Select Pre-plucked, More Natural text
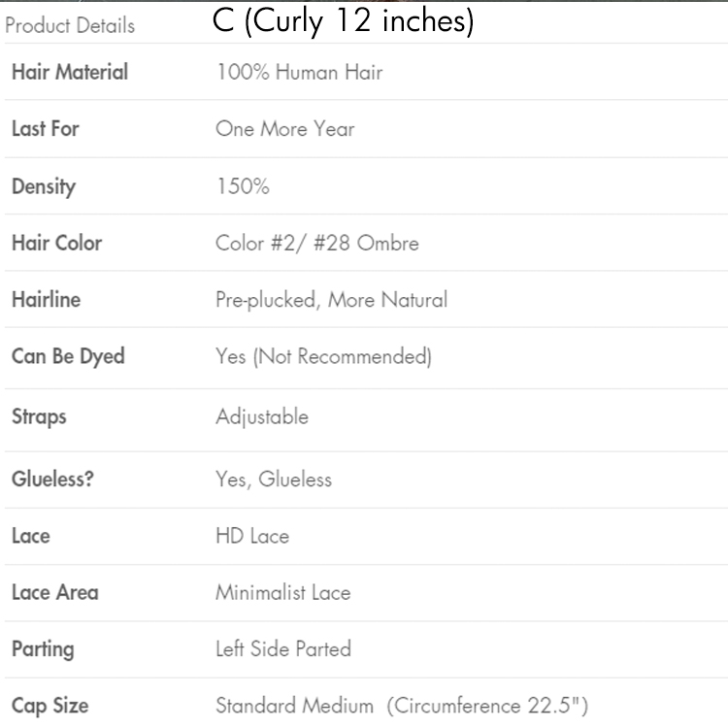This screenshot has height=728, width=728. [331, 300]
